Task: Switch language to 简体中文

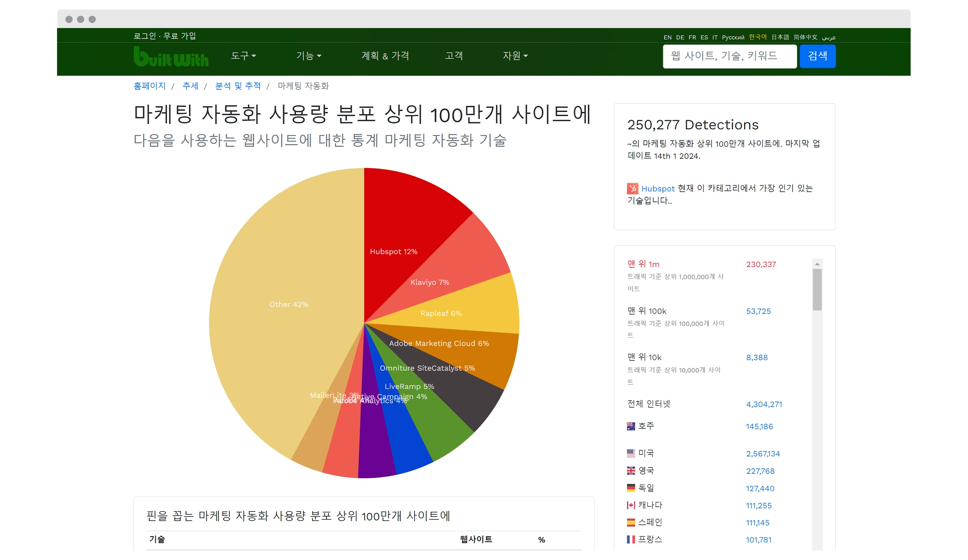Action: click(805, 37)
